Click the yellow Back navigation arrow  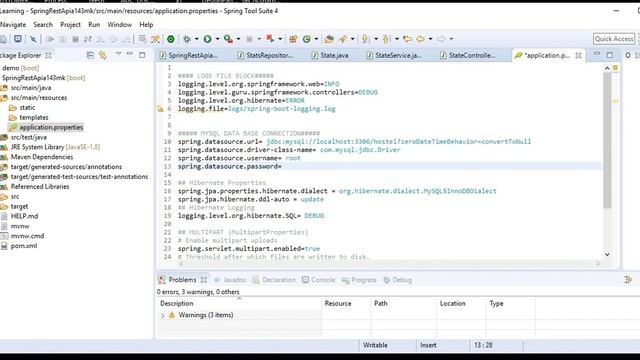pos(420,39)
